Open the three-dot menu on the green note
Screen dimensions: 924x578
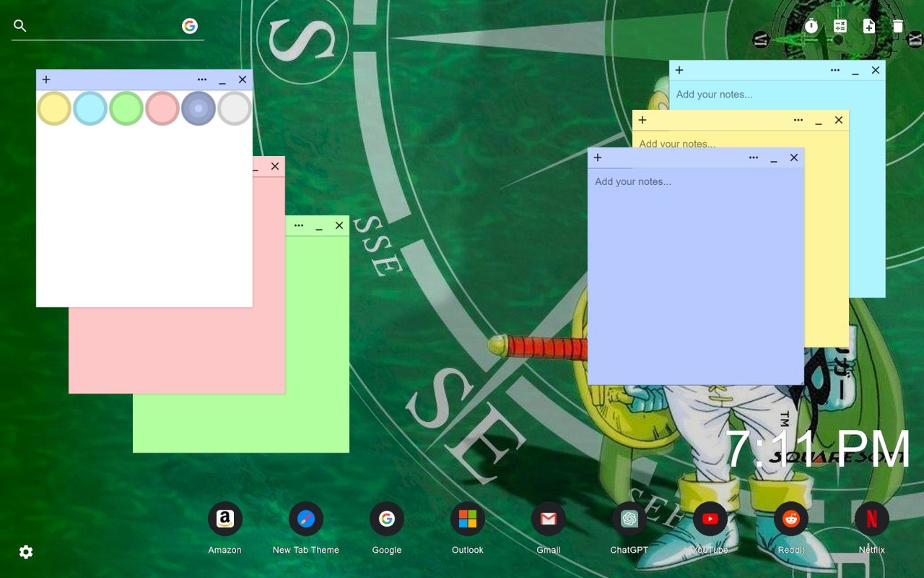coord(299,225)
